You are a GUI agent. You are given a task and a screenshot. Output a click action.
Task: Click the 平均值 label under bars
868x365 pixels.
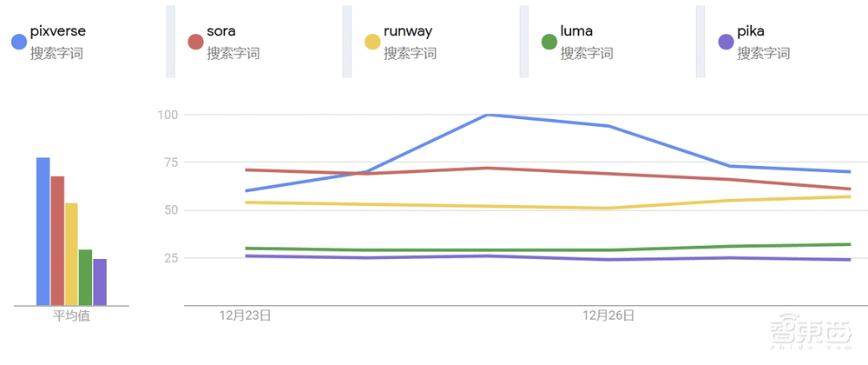pos(71,316)
